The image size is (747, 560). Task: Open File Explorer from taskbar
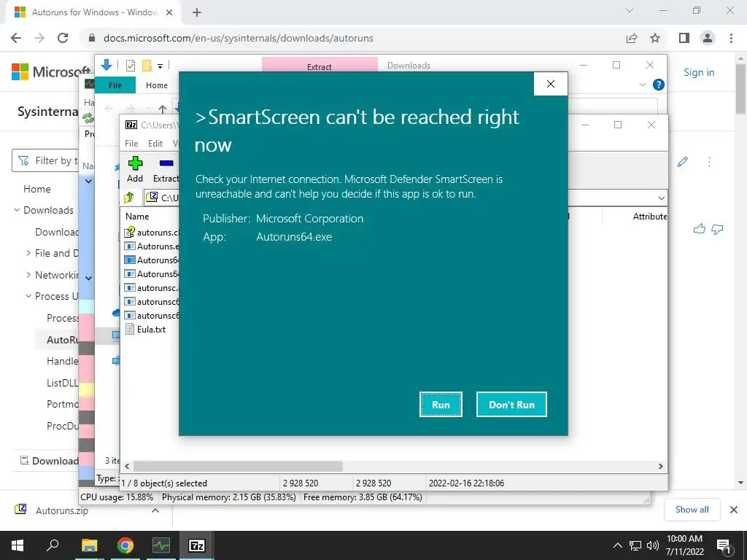[89, 545]
